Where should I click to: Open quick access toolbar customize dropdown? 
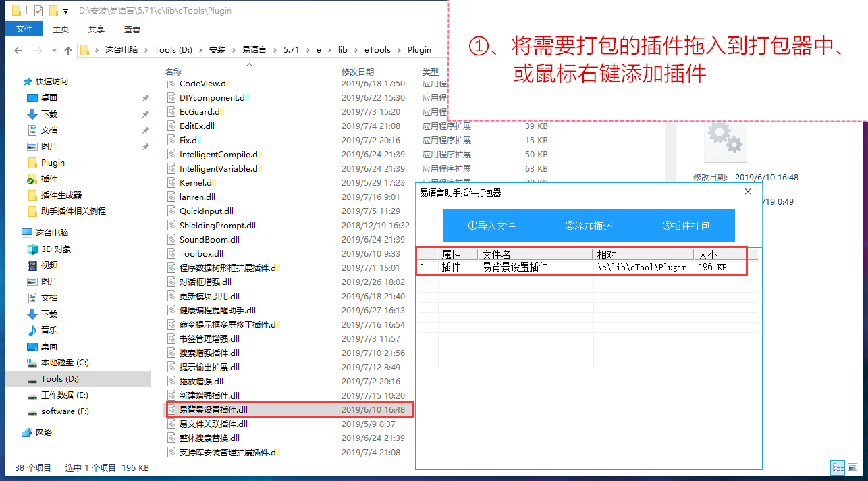tap(65, 11)
